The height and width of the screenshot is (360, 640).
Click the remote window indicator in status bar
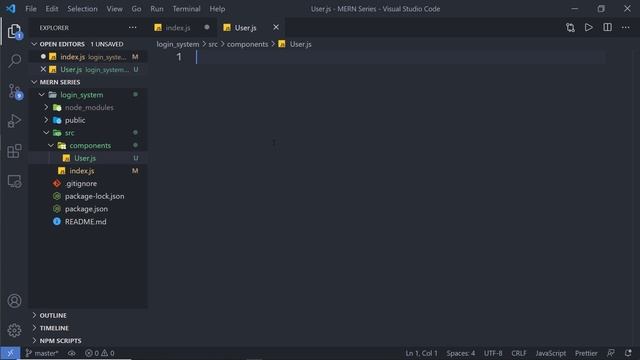tap(10, 353)
